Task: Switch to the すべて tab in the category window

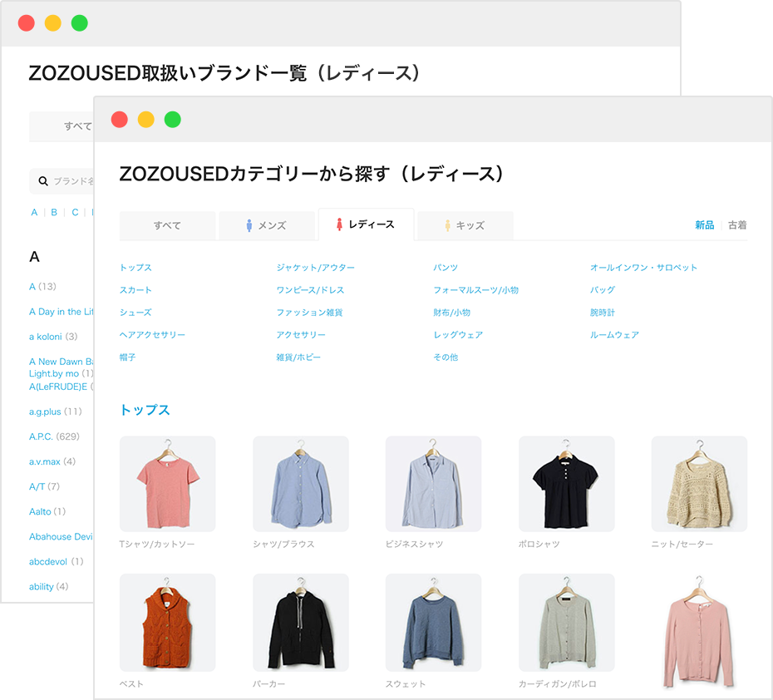Action: click(168, 226)
